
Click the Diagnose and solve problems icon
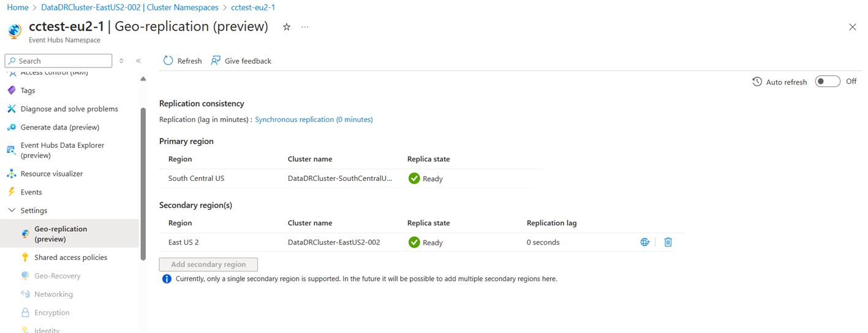tap(11, 109)
